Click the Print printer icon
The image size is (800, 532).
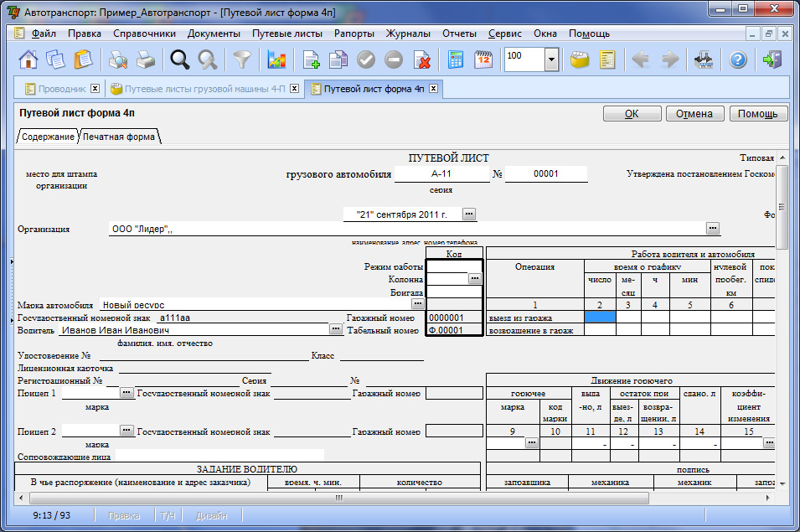tap(146, 59)
